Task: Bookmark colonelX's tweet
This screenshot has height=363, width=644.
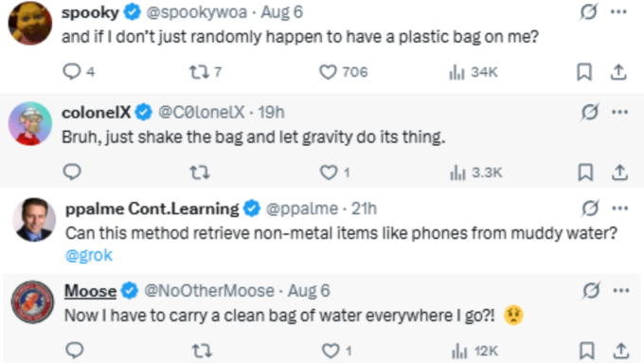Action: pyautogui.click(x=585, y=172)
